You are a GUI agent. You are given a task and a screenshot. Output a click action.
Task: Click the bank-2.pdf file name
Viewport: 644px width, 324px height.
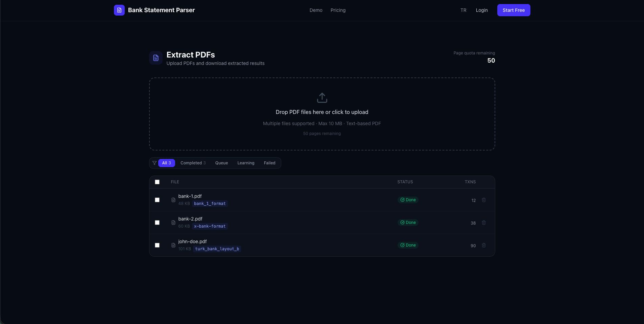[x=190, y=219]
